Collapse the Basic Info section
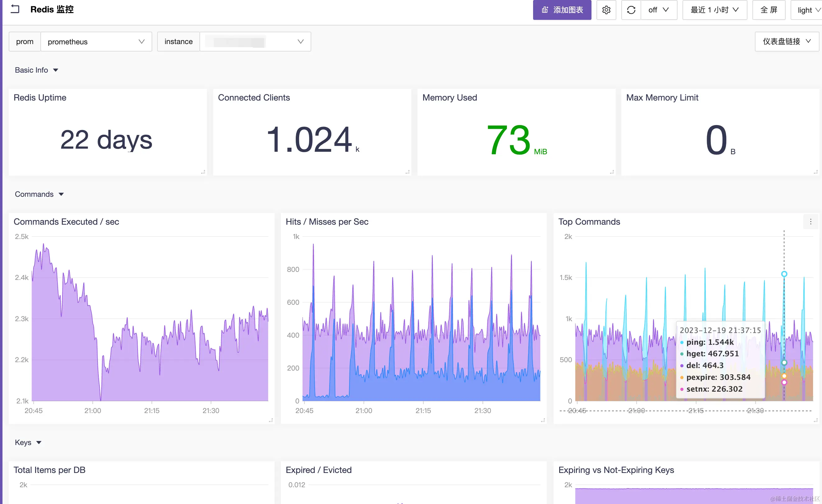 click(36, 70)
